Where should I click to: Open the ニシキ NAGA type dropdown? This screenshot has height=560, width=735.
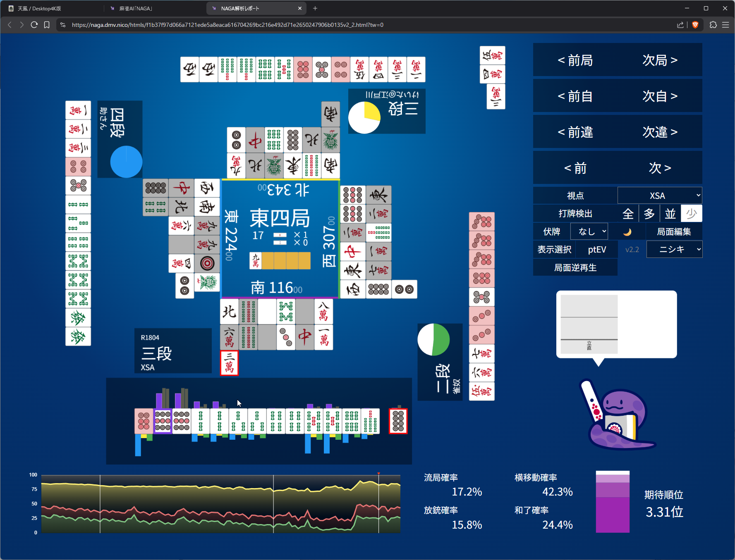pos(674,250)
